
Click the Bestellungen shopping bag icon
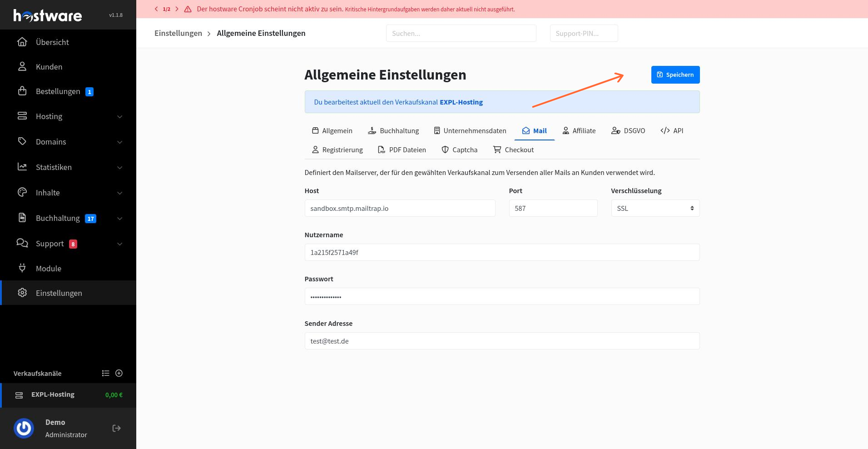22,91
